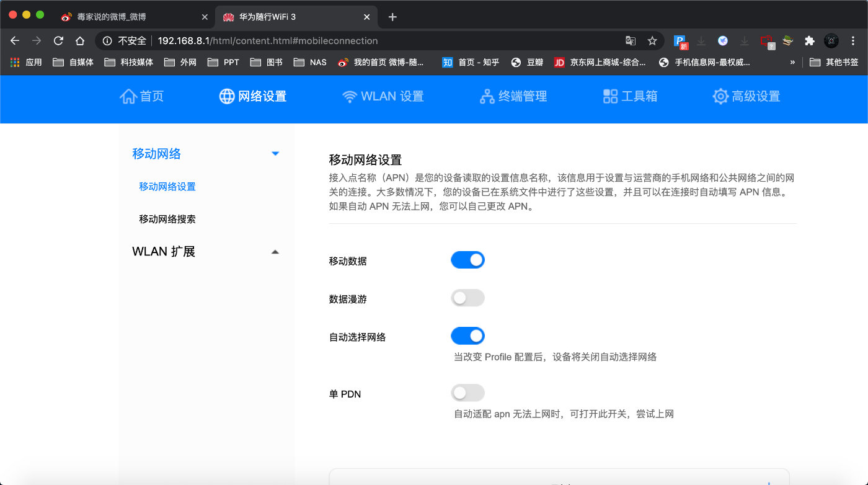Disable the 移动数据 switch

pos(467,259)
